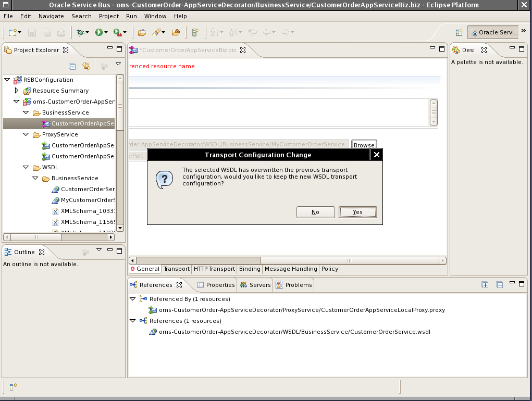Open the dropdown arrow next to Run icon
532x401 pixels.
[106, 32]
